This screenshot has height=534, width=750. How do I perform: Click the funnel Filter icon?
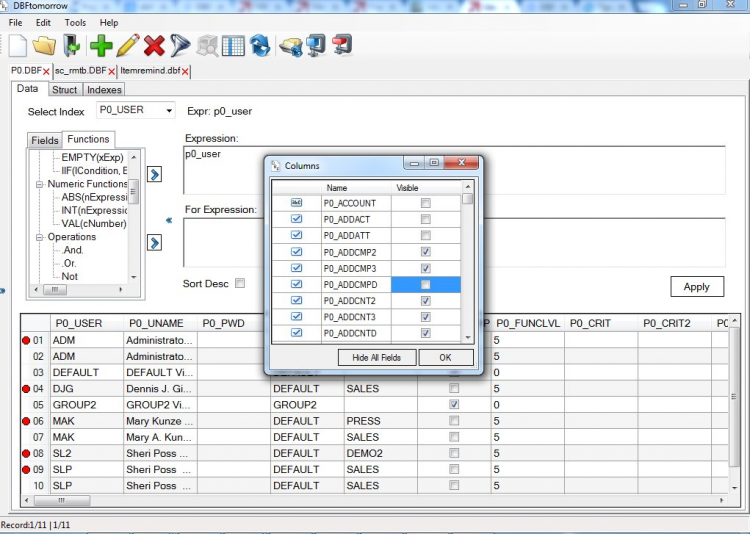point(179,45)
